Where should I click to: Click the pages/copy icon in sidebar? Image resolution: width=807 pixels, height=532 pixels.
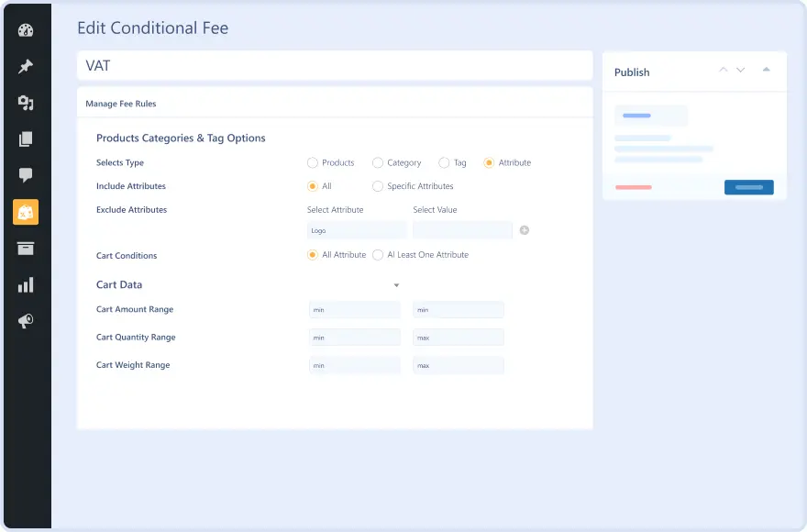(x=25, y=139)
